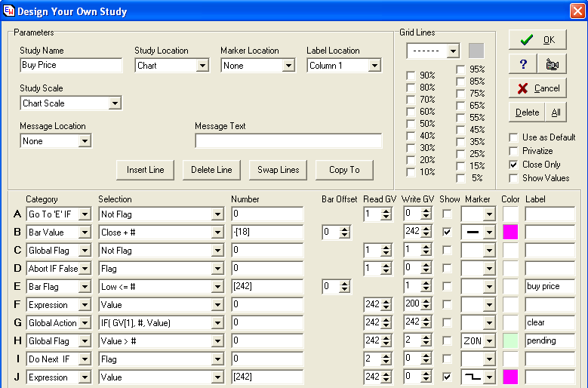Open the Grid Lines style dropdown

pyautogui.click(x=452, y=51)
